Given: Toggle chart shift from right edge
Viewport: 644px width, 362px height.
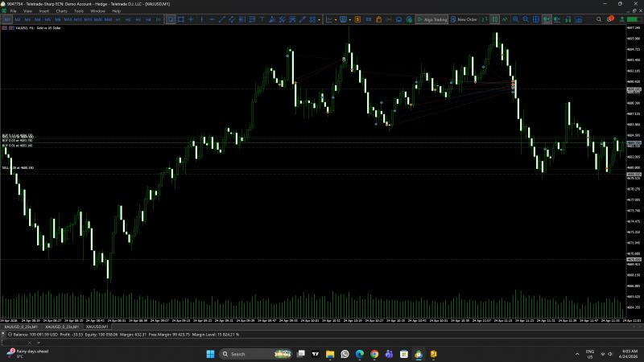Looking at the screenshot, I should 557,19.
